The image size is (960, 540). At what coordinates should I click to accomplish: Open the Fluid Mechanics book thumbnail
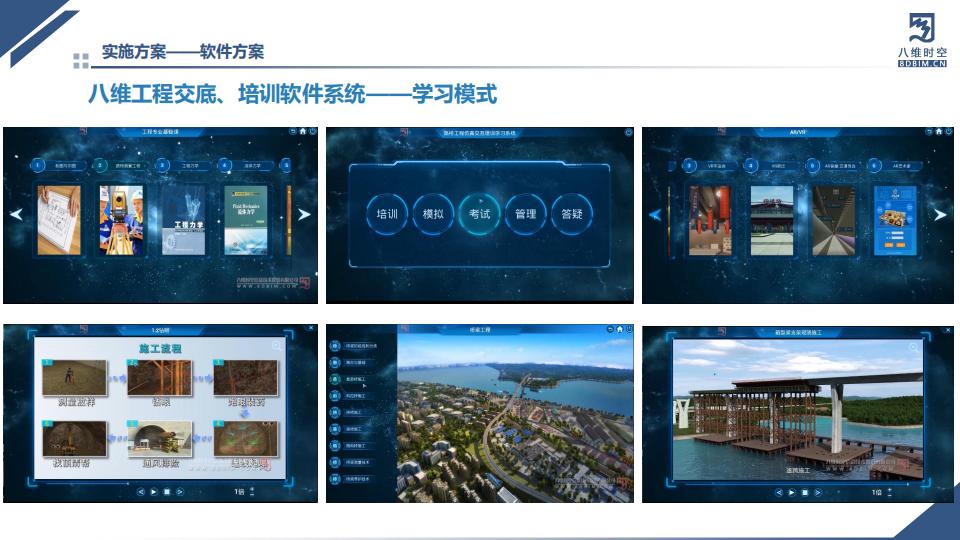(x=246, y=220)
